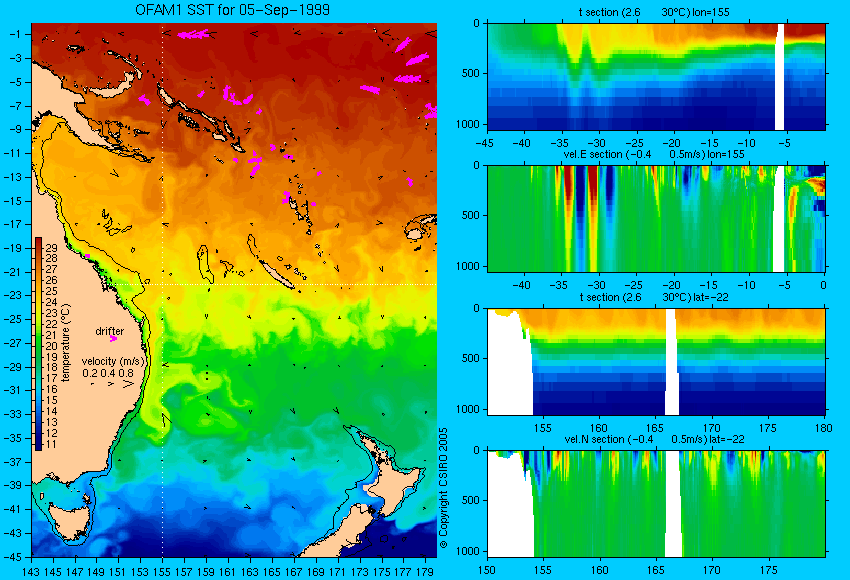
Task: Click the SST map's '-33' latitude label
Action: pos(12,414)
